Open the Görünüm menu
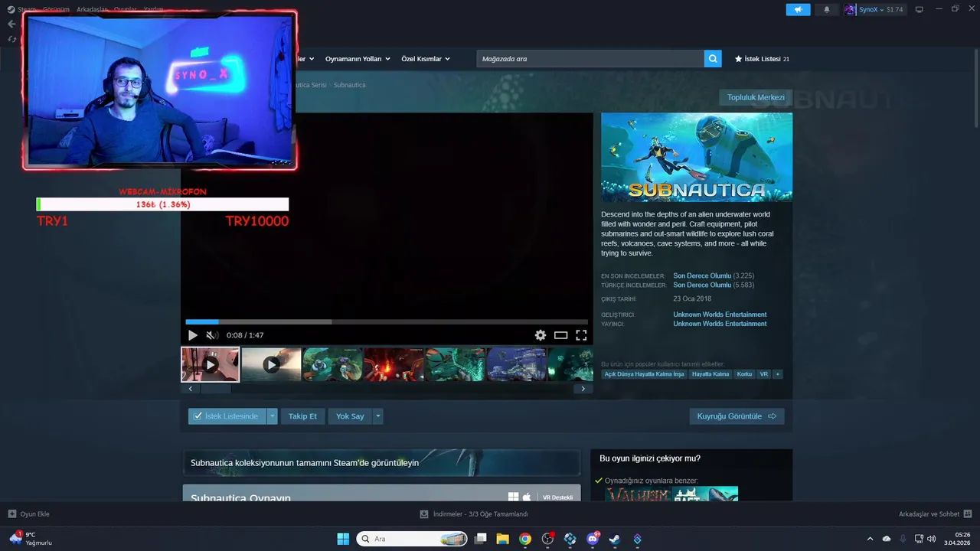980x551 pixels. coord(55,9)
